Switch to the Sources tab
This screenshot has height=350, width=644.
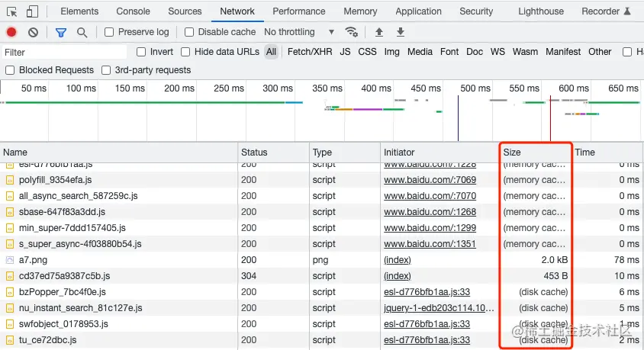coord(185,11)
